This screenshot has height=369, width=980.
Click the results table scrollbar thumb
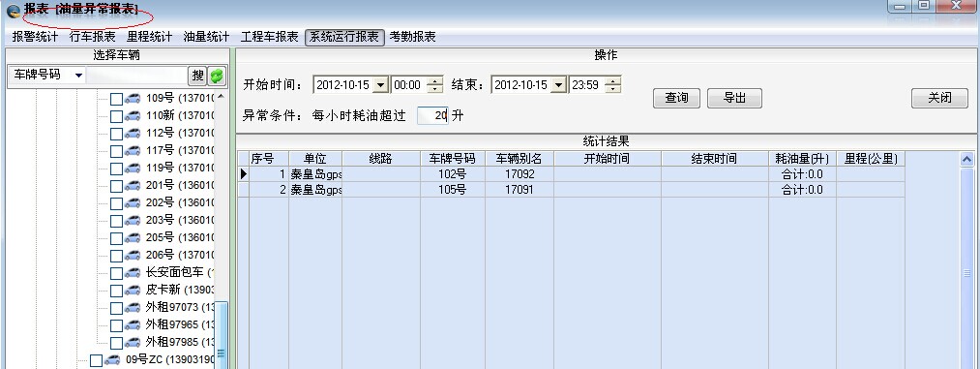point(966,273)
